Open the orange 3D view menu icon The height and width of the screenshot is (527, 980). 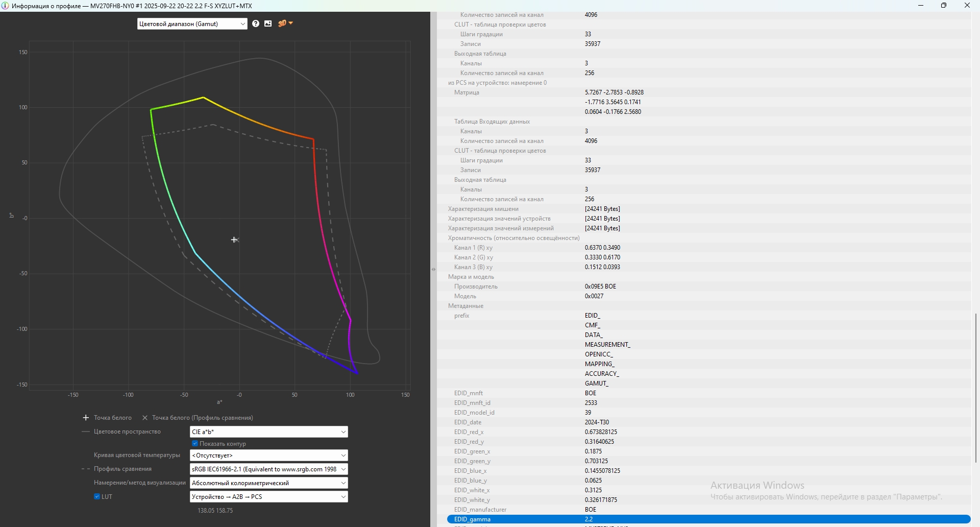(x=285, y=23)
